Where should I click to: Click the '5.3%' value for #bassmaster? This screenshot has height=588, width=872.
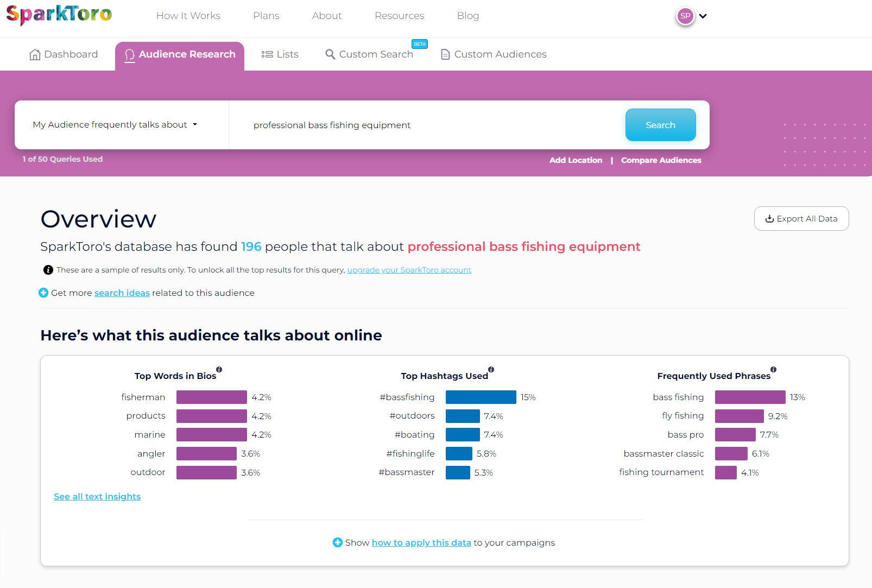[484, 473]
